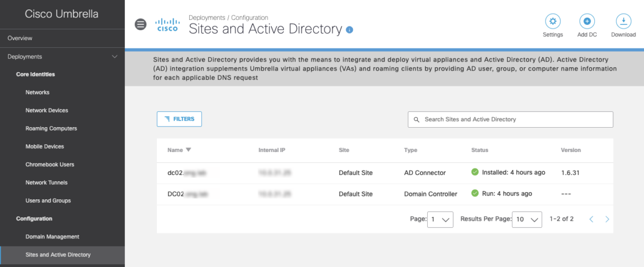The width and height of the screenshot is (644, 267).
Task: Focus the Search Sites and Active Directory field
Action: [510, 119]
